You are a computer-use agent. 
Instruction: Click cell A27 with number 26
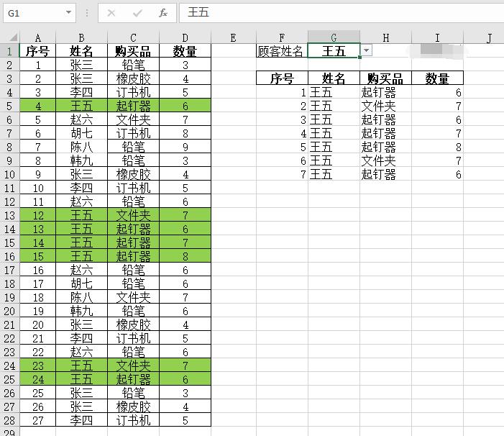(x=38, y=407)
